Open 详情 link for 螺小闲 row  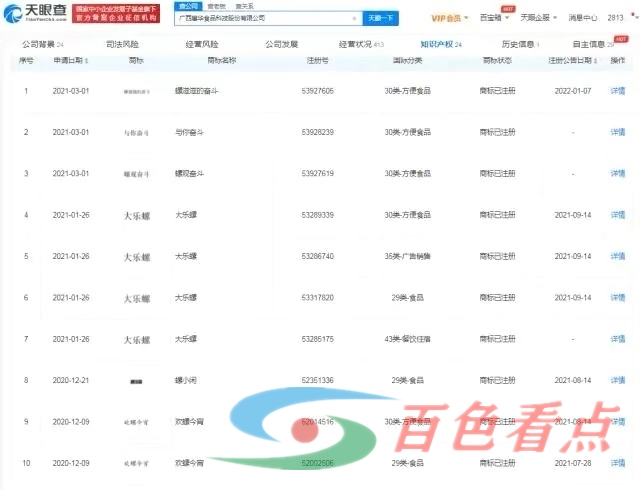click(617, 381)
